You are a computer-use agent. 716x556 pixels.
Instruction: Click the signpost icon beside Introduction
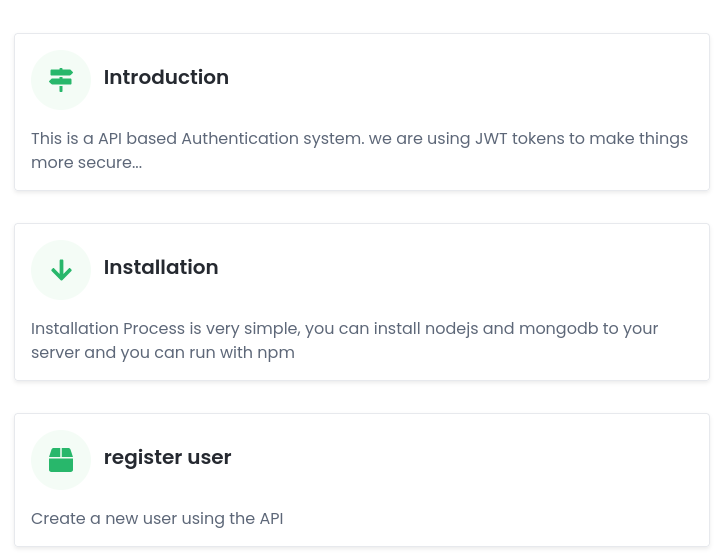tap(61, 80)
